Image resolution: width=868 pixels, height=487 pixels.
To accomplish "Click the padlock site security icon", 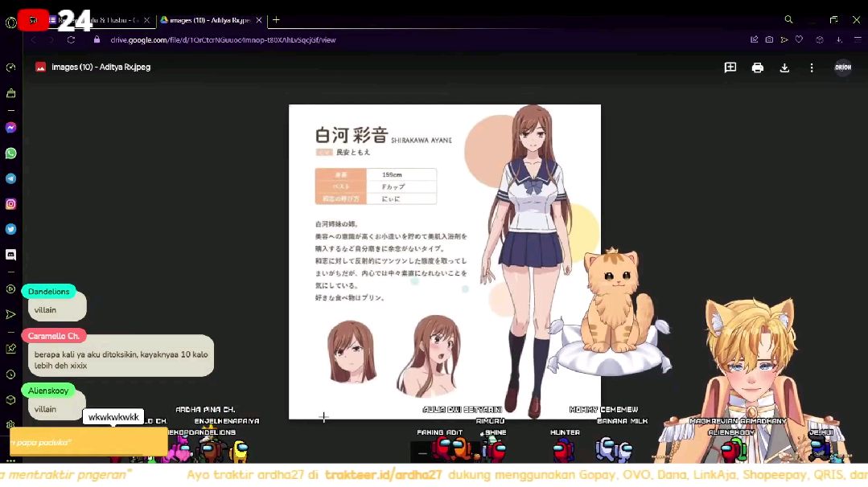I will click(97, 40).
